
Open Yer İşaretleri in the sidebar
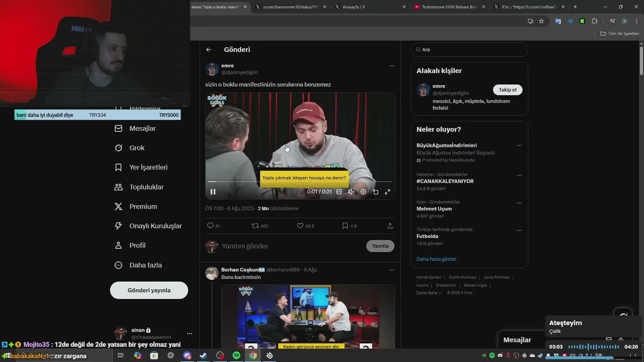141,167
